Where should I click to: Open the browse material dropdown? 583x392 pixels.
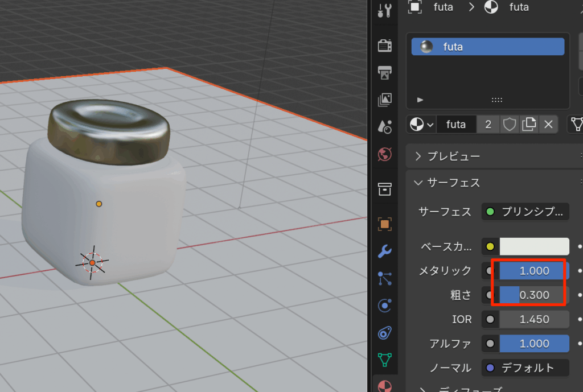tap(421, 124)
